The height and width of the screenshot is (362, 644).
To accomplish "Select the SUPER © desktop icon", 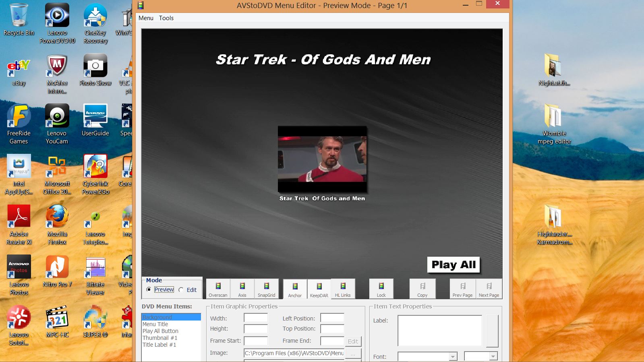I will [95, 321].
